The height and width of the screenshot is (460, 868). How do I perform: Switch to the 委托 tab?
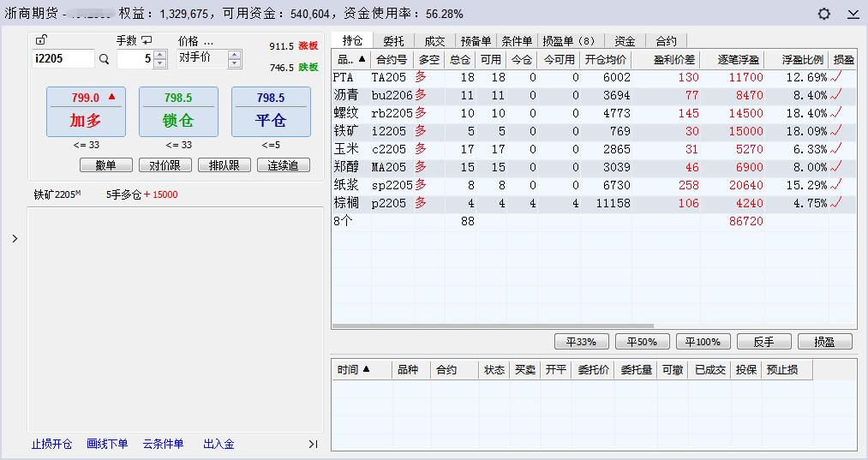coord(393,40)
